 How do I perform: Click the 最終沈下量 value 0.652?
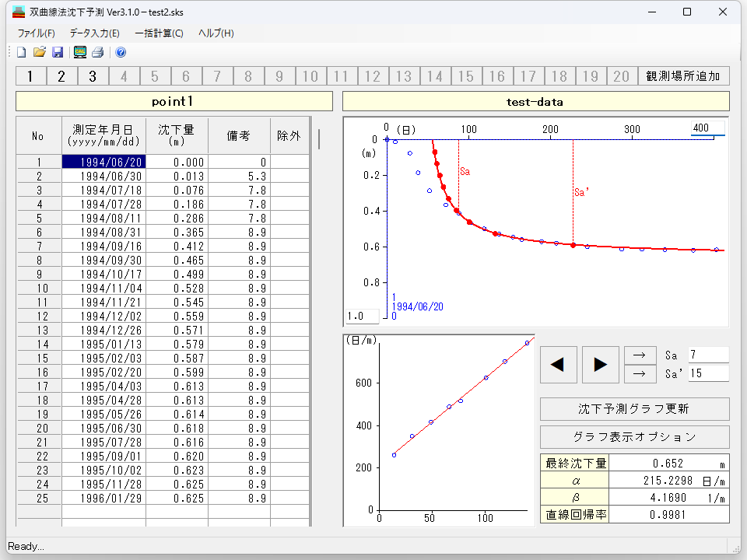tap(668, 464)
